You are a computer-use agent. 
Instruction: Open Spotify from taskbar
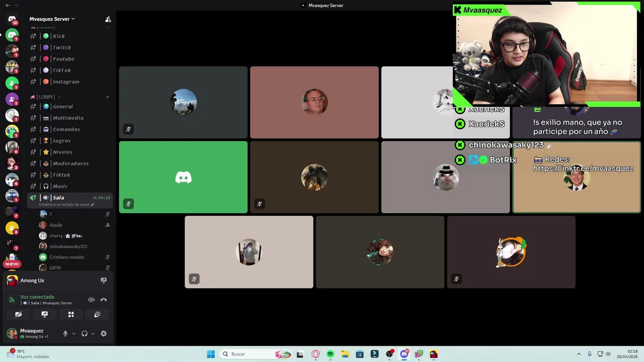[330, 354]
